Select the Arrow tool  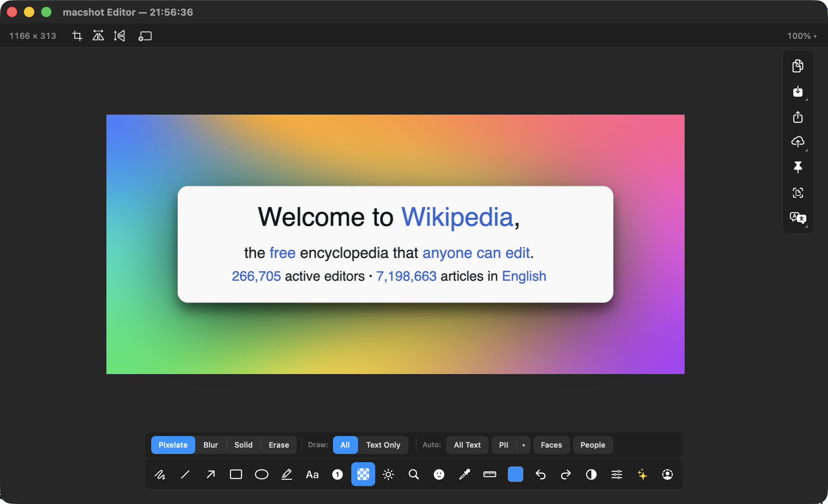(211, 475)
